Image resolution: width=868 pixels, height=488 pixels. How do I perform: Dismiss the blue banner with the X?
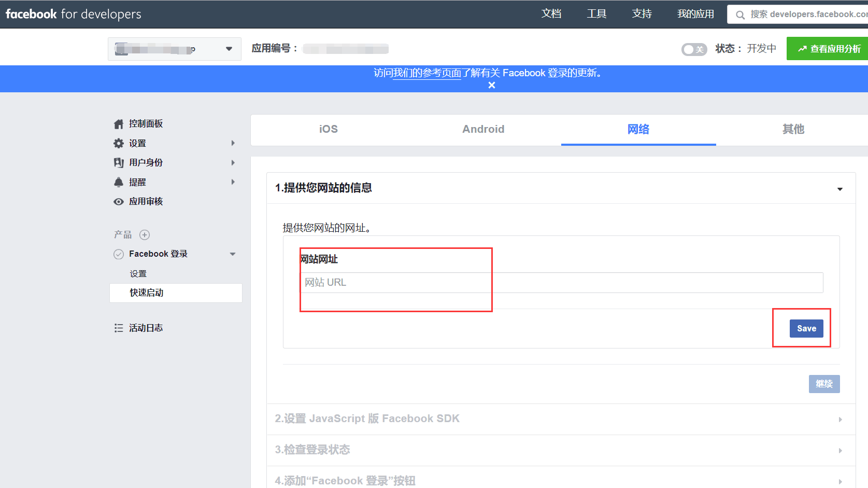point(492,85)
